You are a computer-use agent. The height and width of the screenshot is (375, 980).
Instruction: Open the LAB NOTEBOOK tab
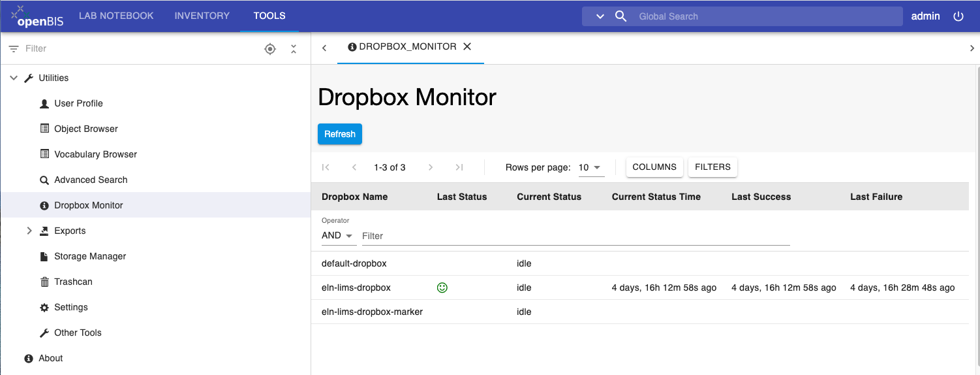[116, 16]
